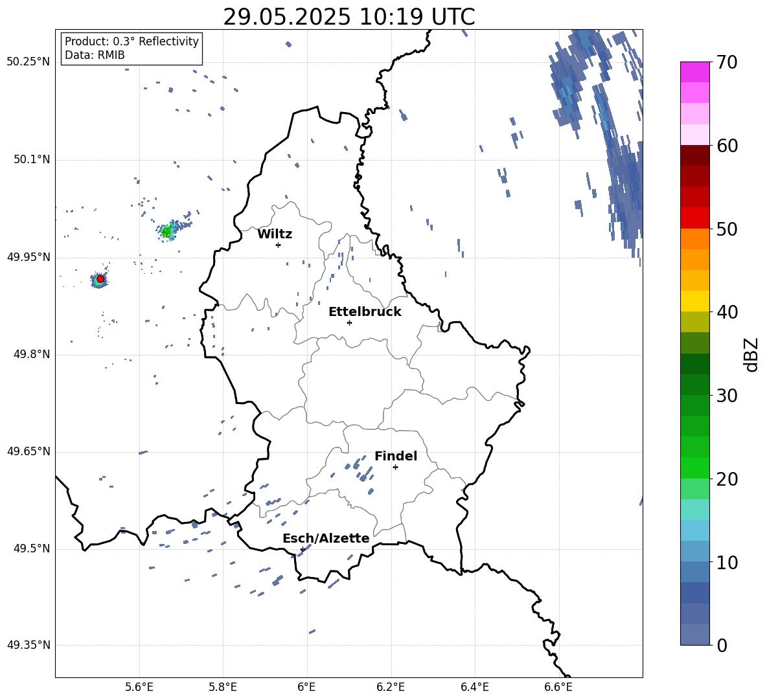
Task: Click the 49.65°N latitude label
Action: (29, 451)
